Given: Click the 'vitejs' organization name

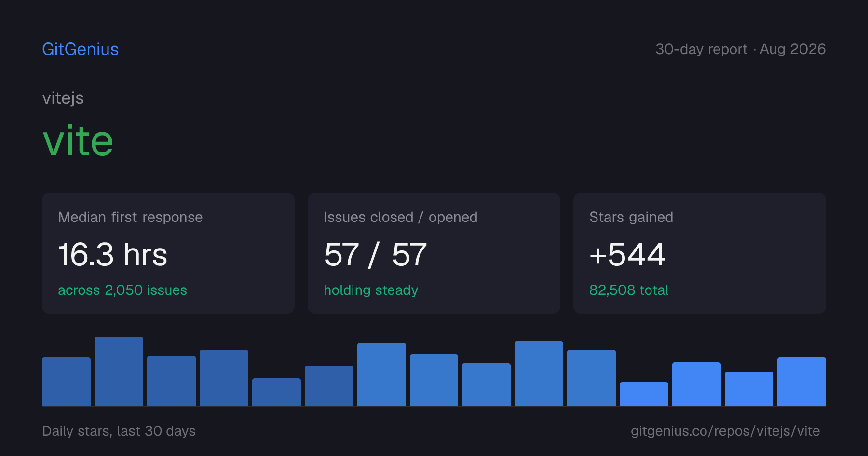Looking at the screenshot, I should [63, 98].
